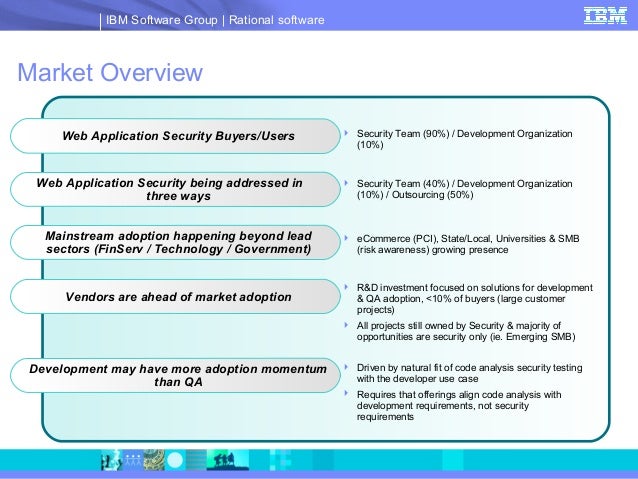Select the 'Mainstream adoption happening beyond lead sectors' box
Image resolution: width=638 pixels, height=479 pixels.
click(x=175, y=243)
